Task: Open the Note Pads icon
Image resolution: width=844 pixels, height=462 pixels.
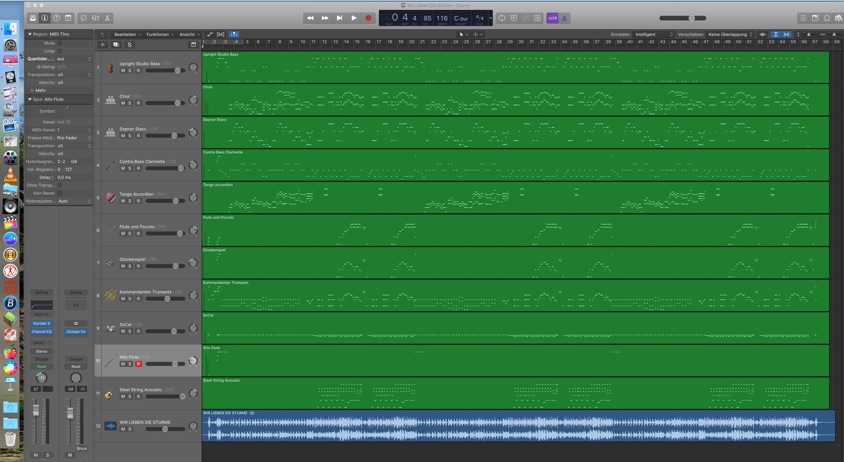Action: pyautogui.click(x=815, y=18)
